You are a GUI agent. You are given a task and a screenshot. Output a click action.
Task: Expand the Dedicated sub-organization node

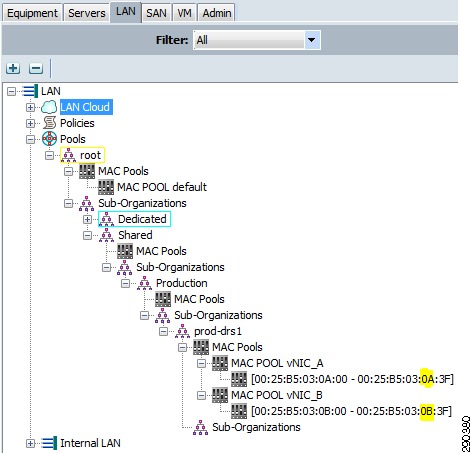click(87, 219)
